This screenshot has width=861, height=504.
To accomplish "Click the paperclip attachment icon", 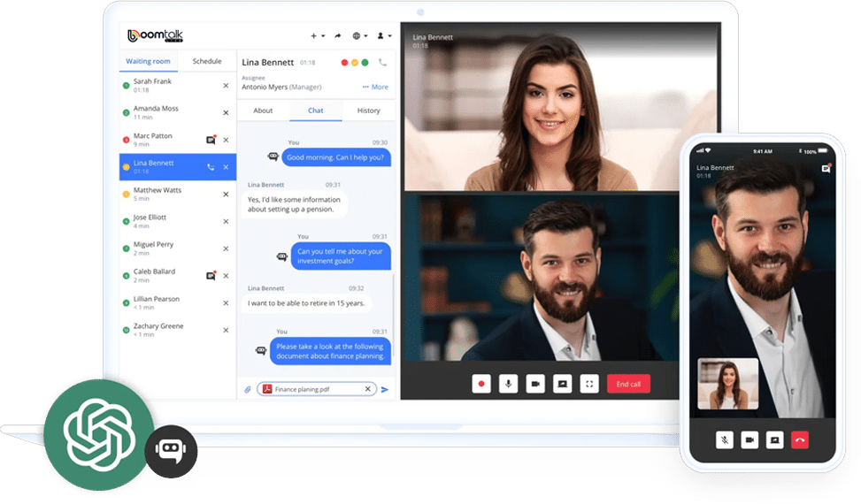I will click(248, 389).
